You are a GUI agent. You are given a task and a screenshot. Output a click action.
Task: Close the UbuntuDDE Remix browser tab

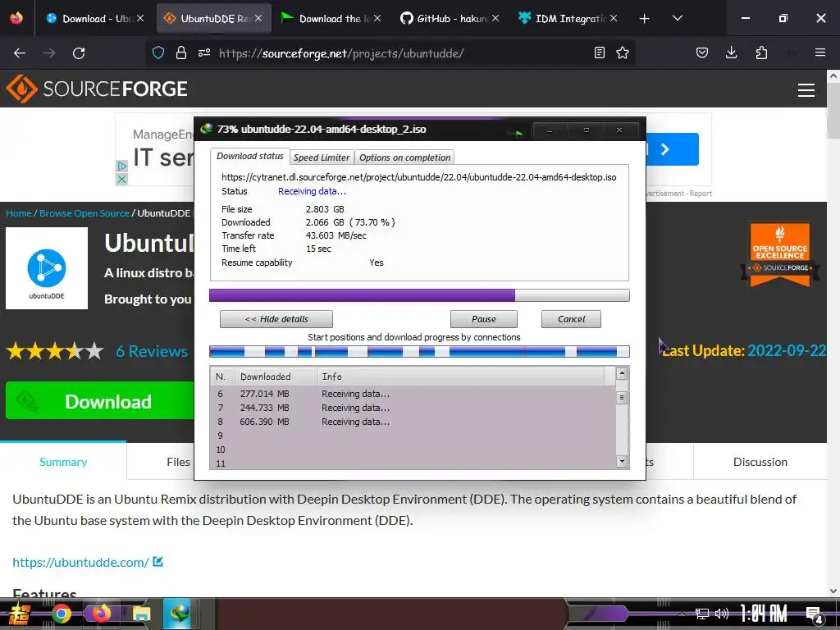[x=258, y=18]
